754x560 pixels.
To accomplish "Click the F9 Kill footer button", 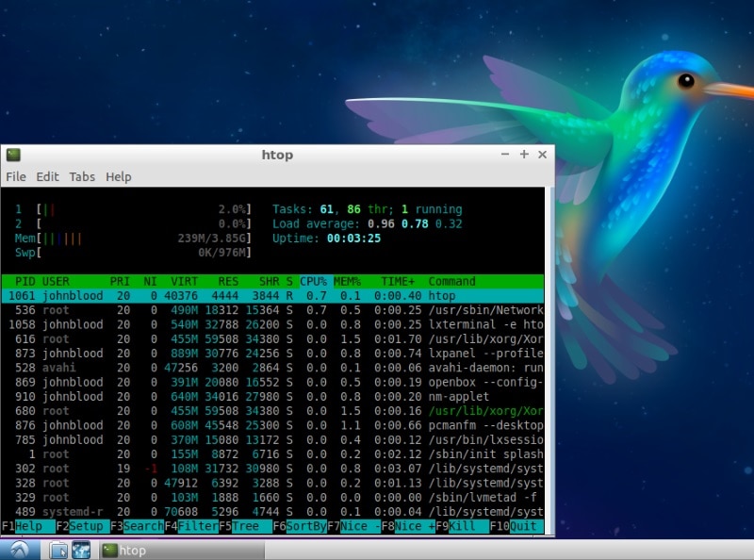I will pos(462,526).
